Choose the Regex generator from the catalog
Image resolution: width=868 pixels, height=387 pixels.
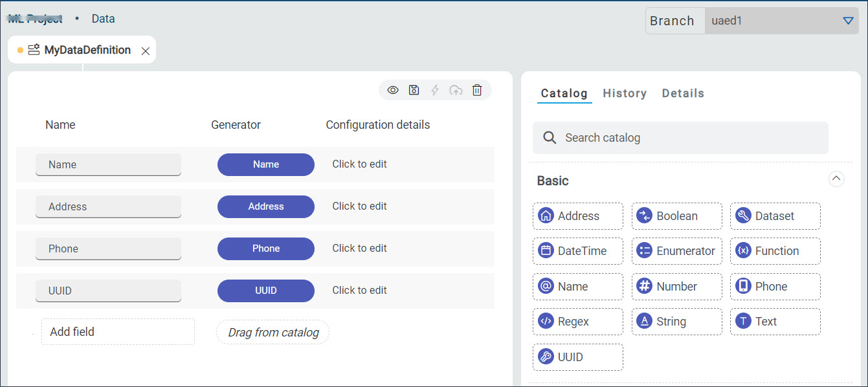click(x=577, y=321)
